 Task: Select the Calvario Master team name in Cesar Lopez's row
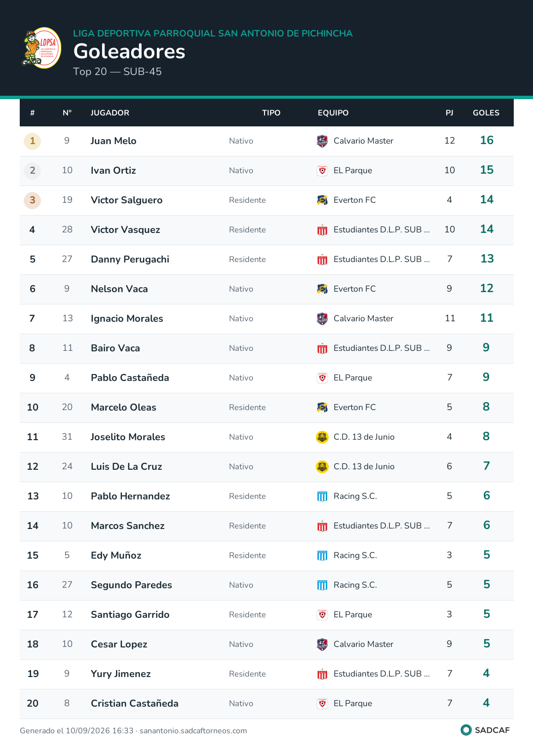point(363,644)
